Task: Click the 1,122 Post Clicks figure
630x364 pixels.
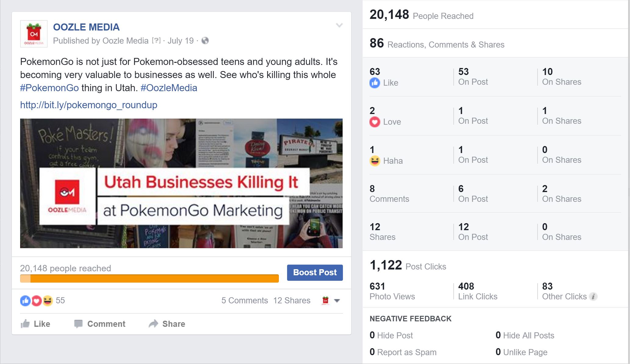Action: click(408, 265)
